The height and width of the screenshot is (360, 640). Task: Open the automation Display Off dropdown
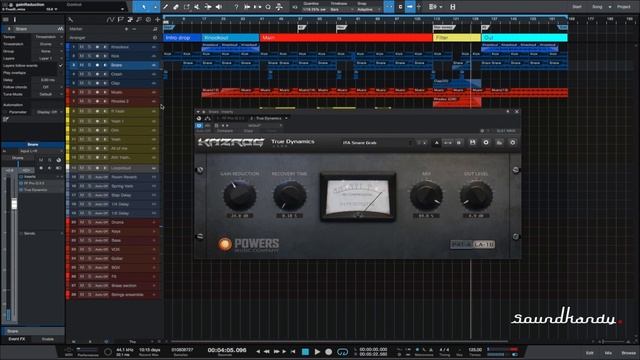[49, 112]
